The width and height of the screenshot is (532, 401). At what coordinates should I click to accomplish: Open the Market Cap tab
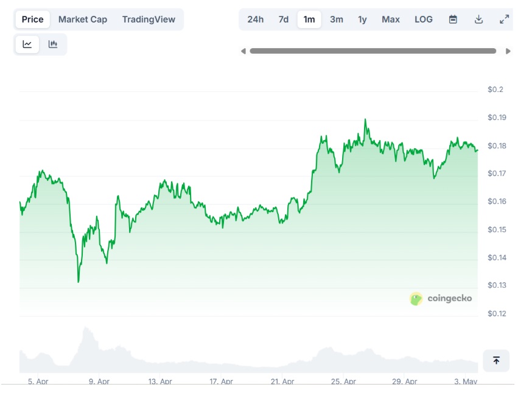pyautogui.click(x=83, y=20)
